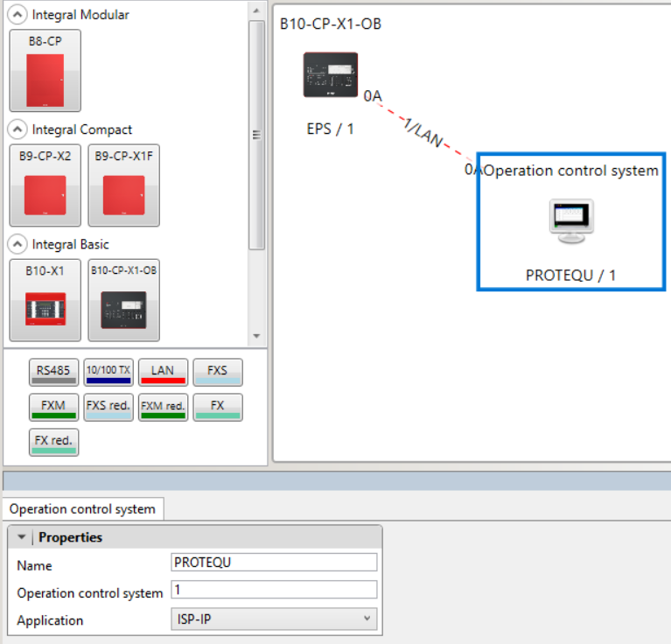Choose the FXS red. connection type
This screenshot has width=671, height=644.
click(108, 408)
